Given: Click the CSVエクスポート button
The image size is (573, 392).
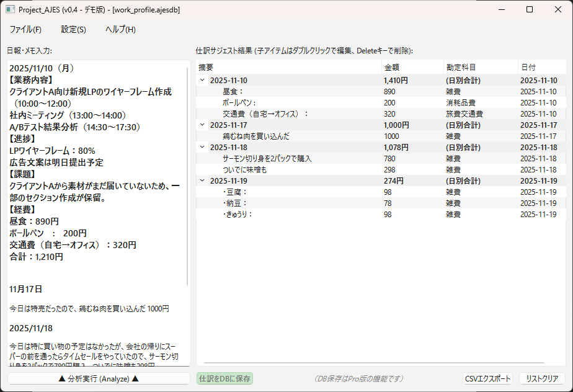Looking at the screenshot, I should [x=487, y=379].
